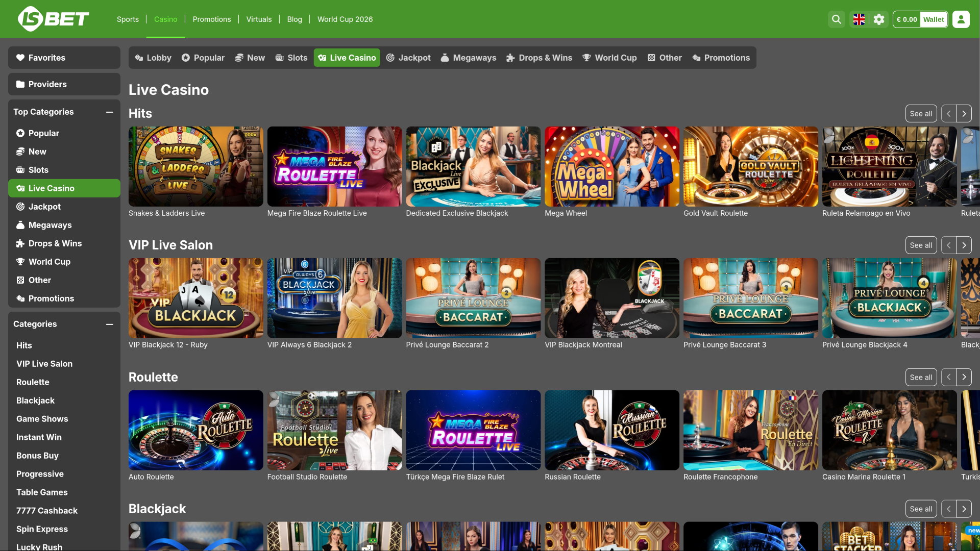Open VIP Blackjack Montreal thumbnail
Viewport: 980px width, 551px height.
click(x=612, y=298)
